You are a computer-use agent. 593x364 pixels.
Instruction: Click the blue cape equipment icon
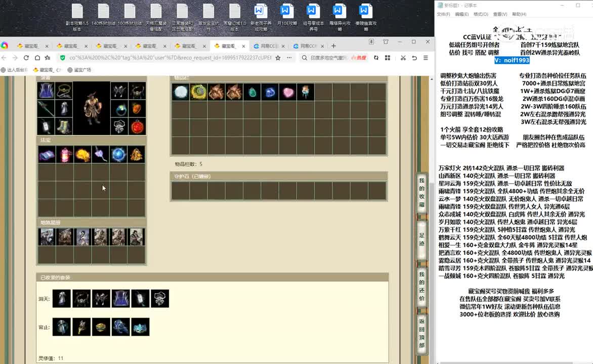pyautogui.click(x=46, y=91)
